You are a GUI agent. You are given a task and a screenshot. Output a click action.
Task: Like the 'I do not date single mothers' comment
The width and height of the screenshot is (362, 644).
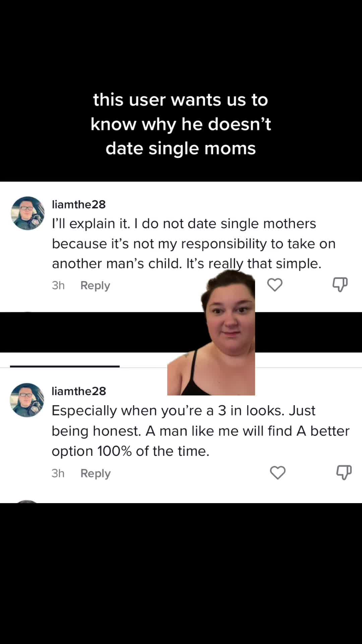[x=275, y=285]
